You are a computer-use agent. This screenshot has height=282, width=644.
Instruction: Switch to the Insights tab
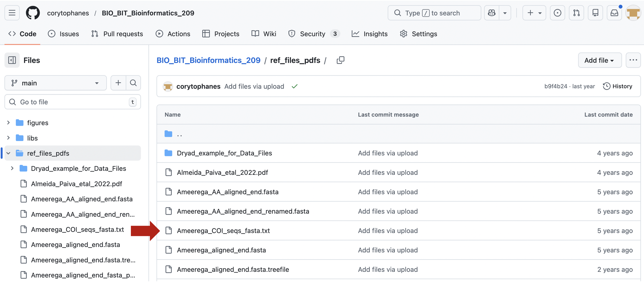pyautogui.click(x=369, y=34)
